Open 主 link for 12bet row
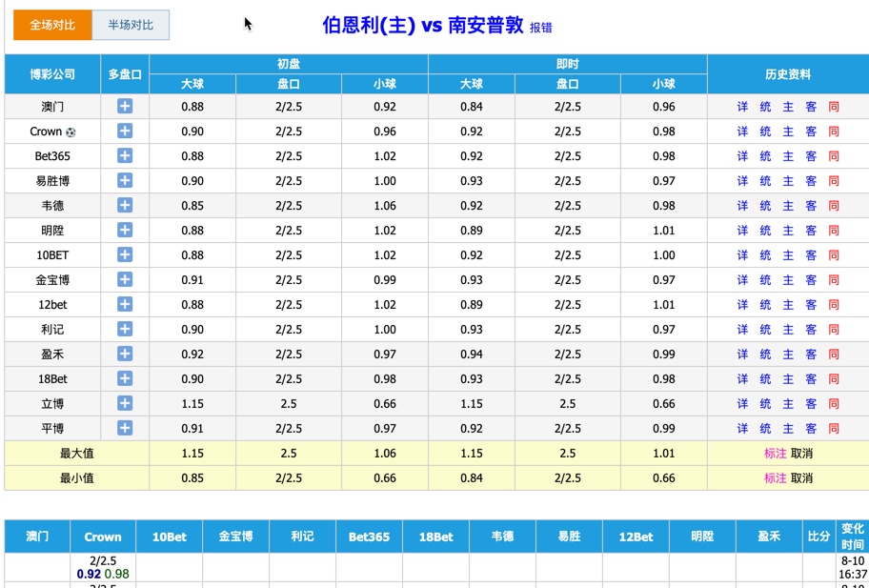Screen dimensions: 869x588 point(788,305)
